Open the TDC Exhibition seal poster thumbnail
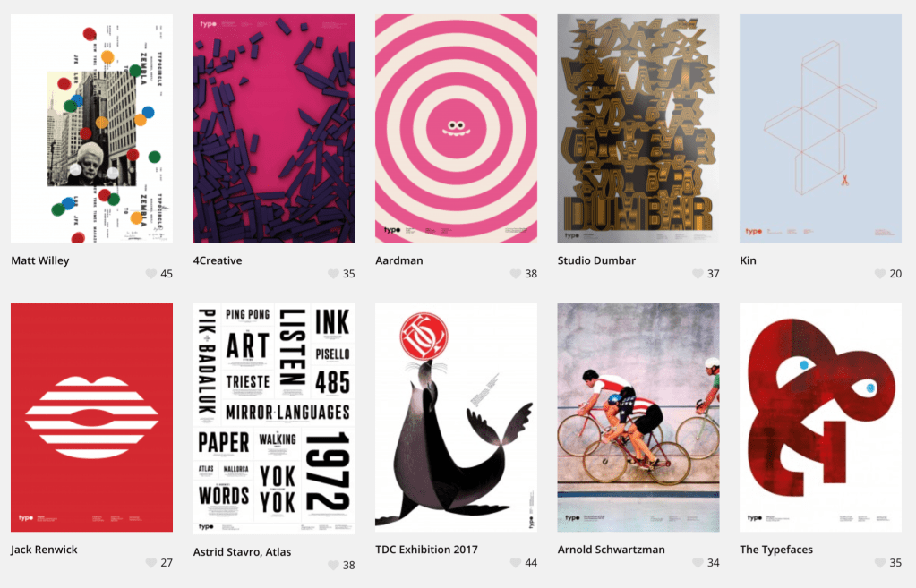Viewport: 916px width, 588px height. [457, 417]
